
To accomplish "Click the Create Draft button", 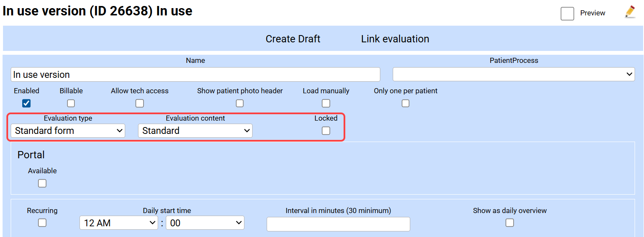I will coord(293,39).
